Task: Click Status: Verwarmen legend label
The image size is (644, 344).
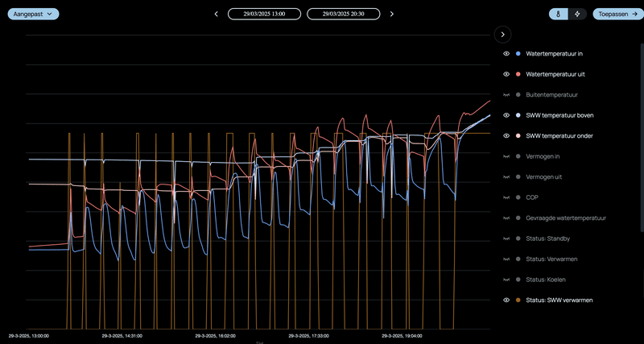Action: 551,259
